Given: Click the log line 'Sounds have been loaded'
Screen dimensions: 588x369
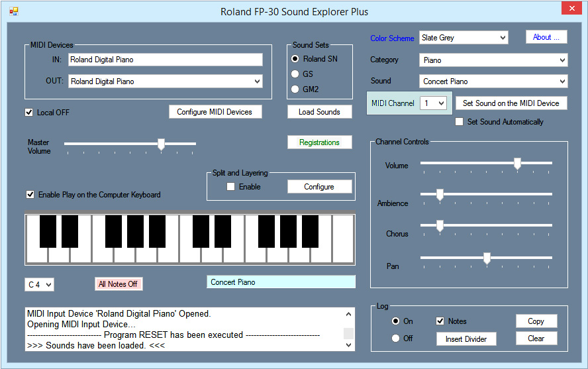Looking at the screenshot, I should point(96,345).
